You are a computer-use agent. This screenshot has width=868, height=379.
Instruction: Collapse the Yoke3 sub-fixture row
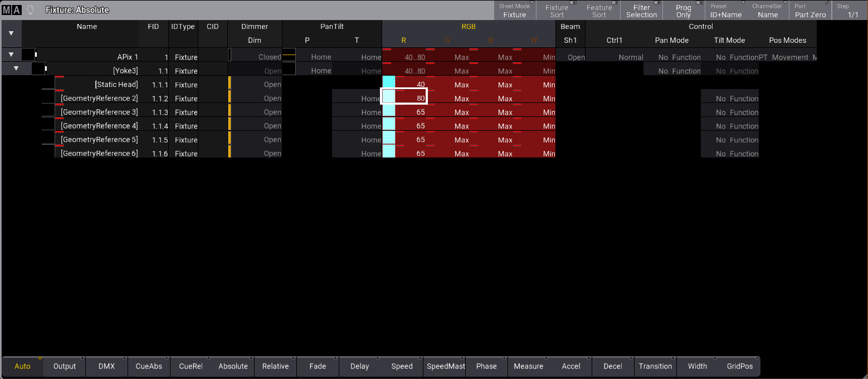16,68
